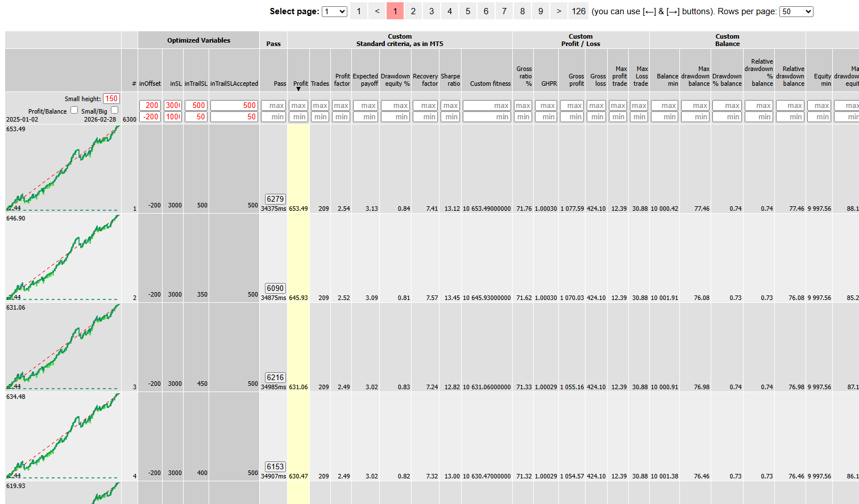
Task: Click the equity chart of row 3
Action: pyautogui.click(x=63, y=347)
